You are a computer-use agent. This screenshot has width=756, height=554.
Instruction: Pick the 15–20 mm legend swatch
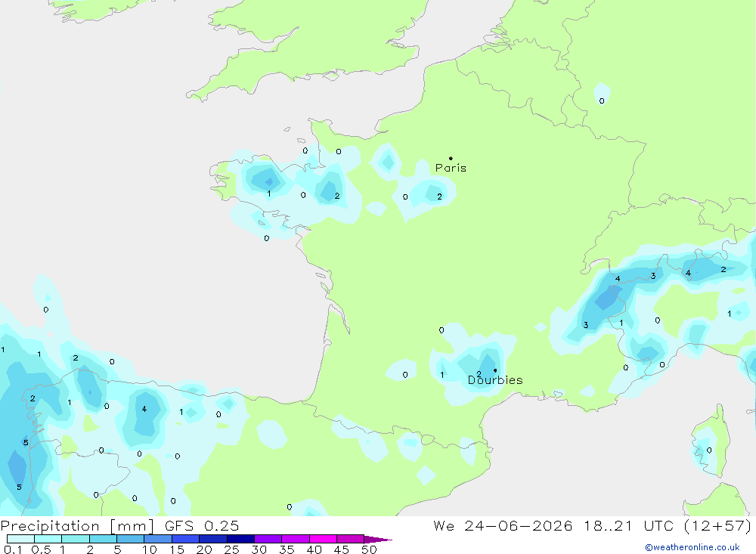click(186, 539)
